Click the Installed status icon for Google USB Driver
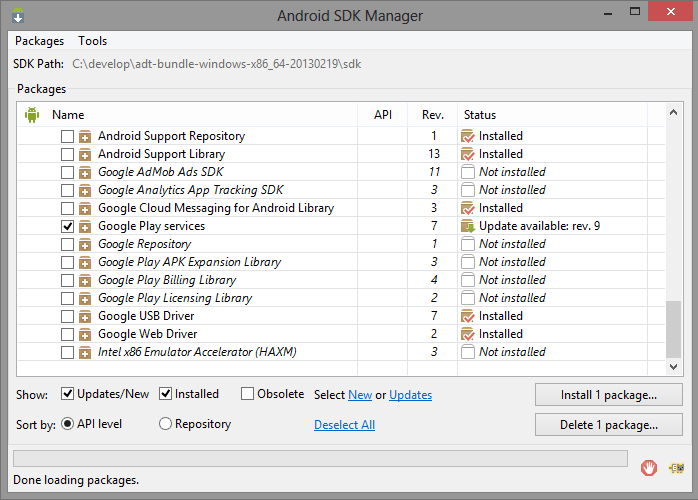This screenshot has height=500, width=698. (468, 316)
